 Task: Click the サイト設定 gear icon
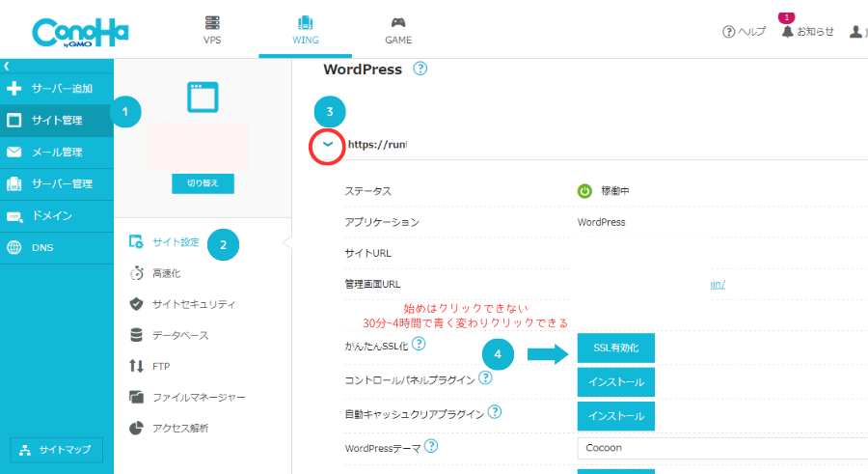pyautogui.click(x=136, y=242)
